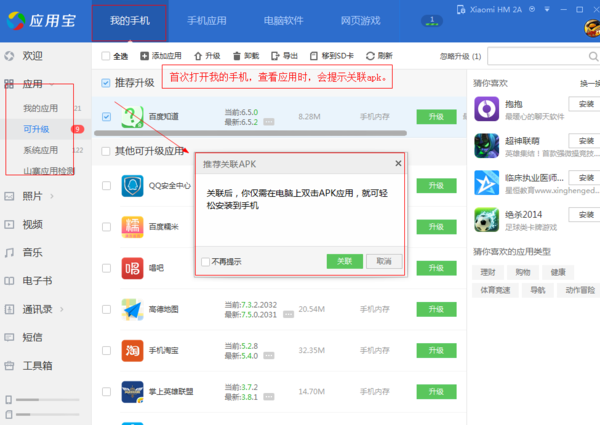Go to 网页游戏 tab
The image size is (600, 425).
(360, 21)
